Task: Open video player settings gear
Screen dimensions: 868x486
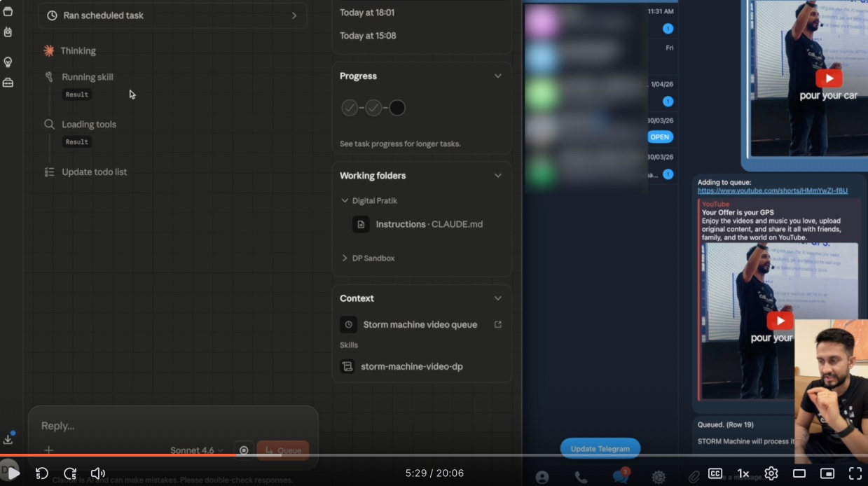Action: coord(771,473)
